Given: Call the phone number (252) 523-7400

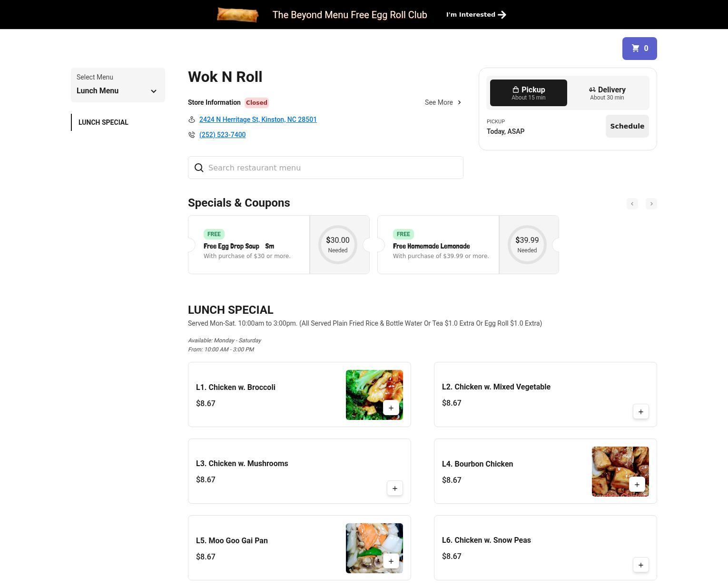Looking at the screenshot, I should 222,135.
